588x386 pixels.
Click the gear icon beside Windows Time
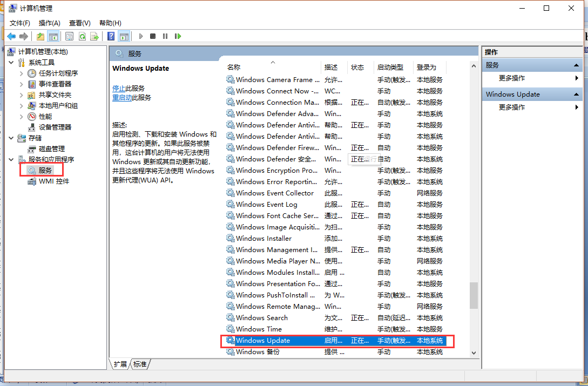point(230,329)
